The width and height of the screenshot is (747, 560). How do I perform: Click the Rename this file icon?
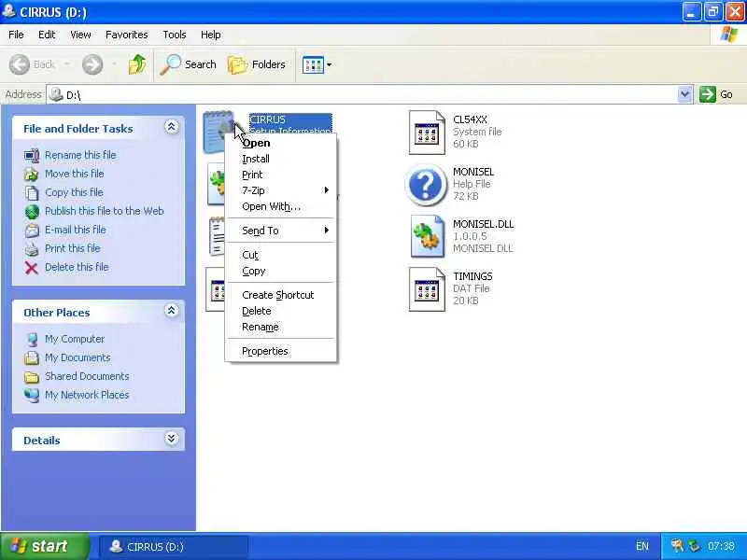pyautogui.click(x=32, y=156)
